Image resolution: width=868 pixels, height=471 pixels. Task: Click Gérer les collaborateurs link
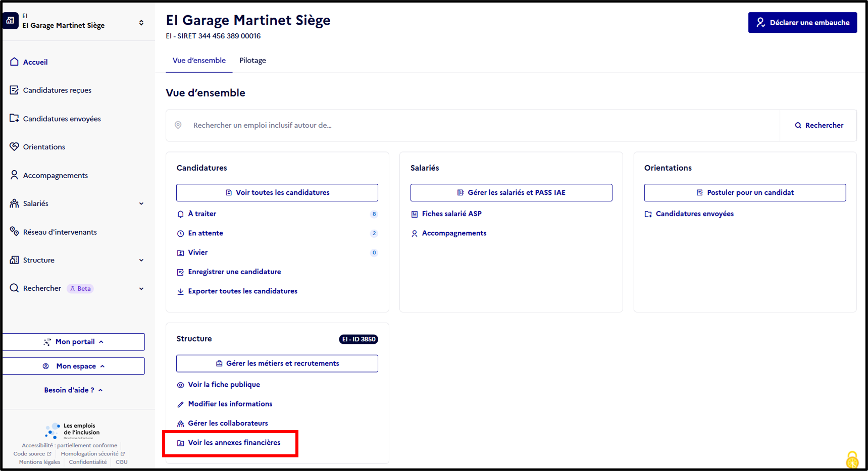228,423
